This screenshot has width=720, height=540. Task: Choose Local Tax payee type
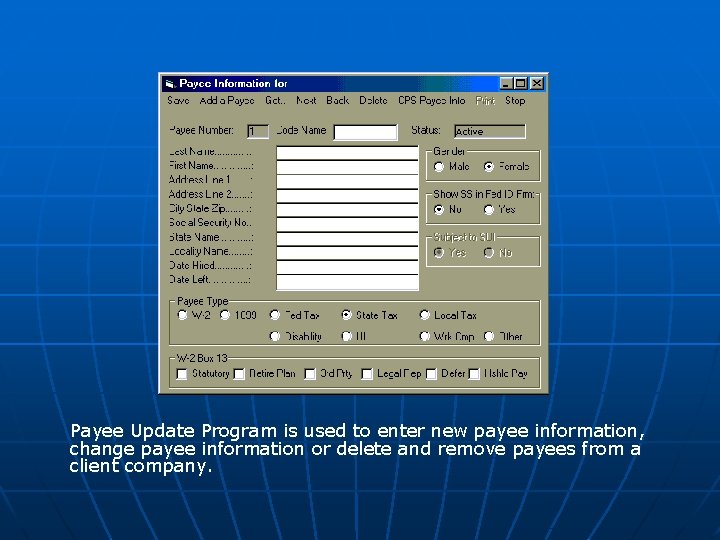(425, 315)
